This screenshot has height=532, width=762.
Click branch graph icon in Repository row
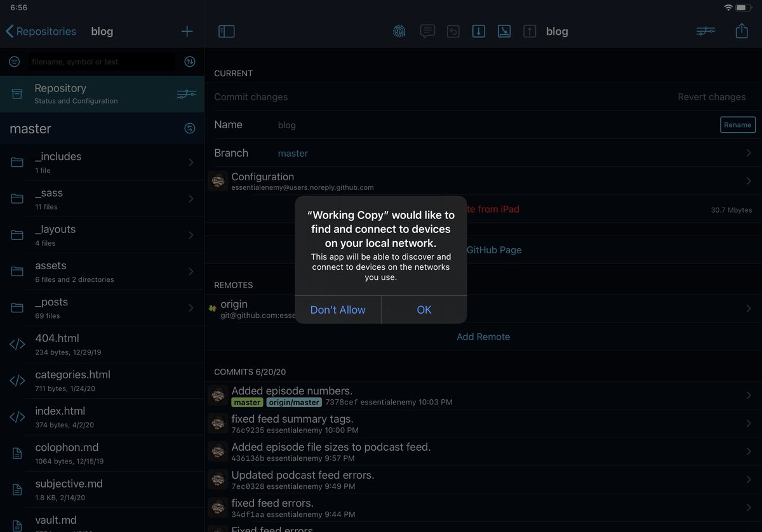(x=186, y=94)
